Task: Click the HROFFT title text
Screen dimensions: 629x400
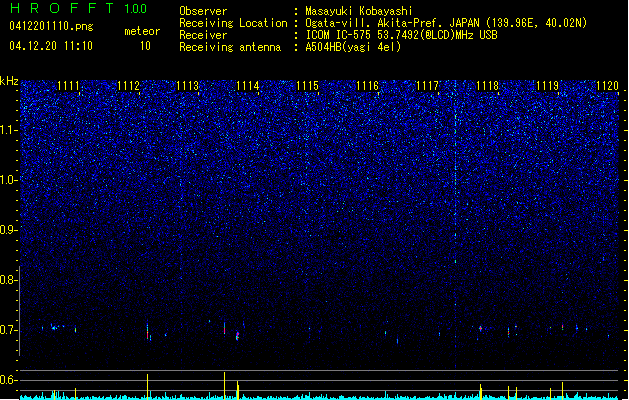Action: [62, 8]
